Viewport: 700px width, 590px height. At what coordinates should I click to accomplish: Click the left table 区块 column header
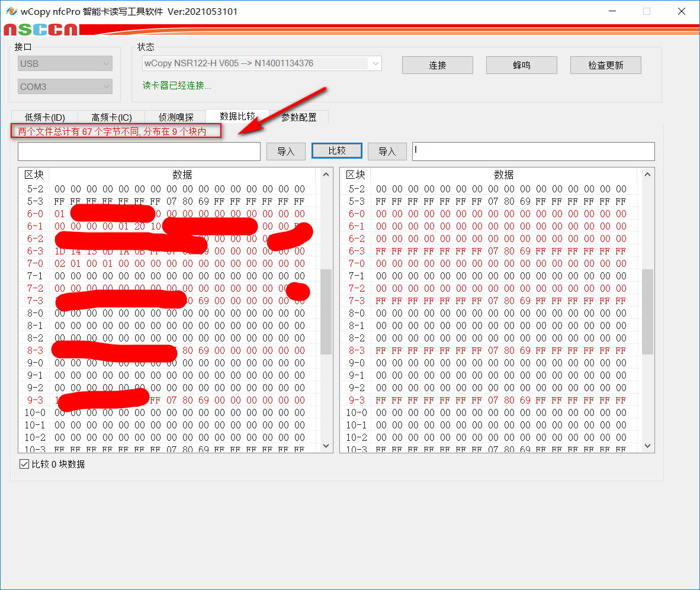point(34,175)
